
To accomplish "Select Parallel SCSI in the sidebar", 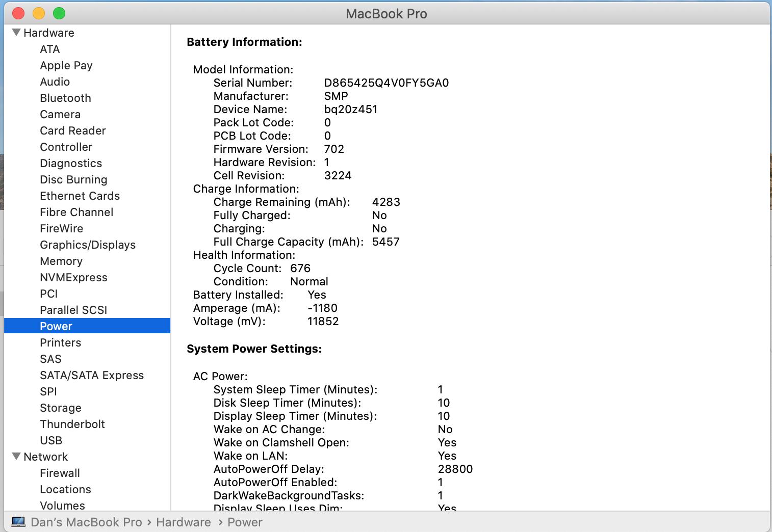I will coord(73,310).
